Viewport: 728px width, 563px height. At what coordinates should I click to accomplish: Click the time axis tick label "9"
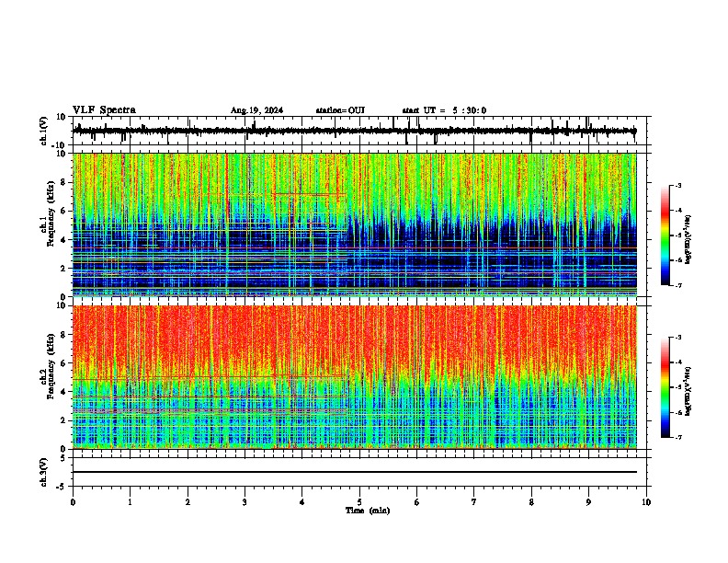(x=588, y=502)
